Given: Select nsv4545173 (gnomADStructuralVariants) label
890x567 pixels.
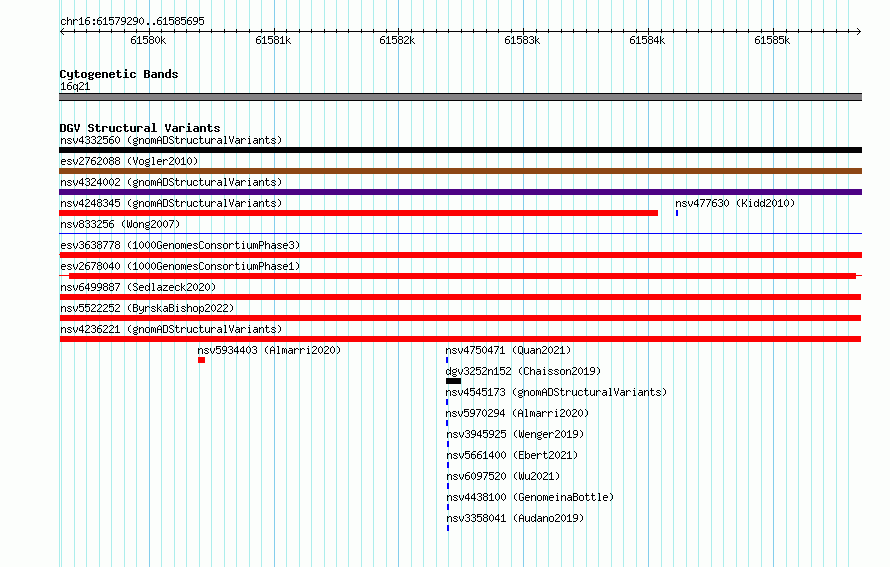Looking at the screenshot, I should [556, 392].
